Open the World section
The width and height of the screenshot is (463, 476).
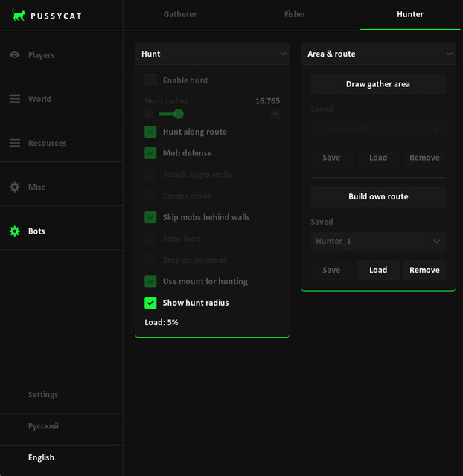[61, 99]
